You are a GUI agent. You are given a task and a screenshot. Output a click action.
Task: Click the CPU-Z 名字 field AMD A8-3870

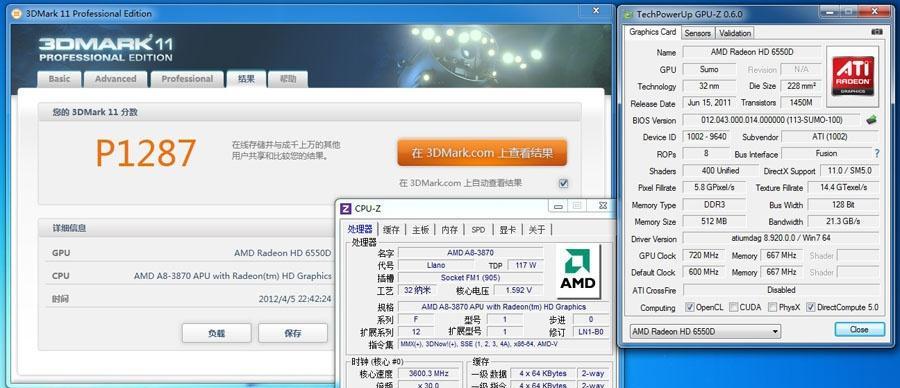click(x=470, y=253)
